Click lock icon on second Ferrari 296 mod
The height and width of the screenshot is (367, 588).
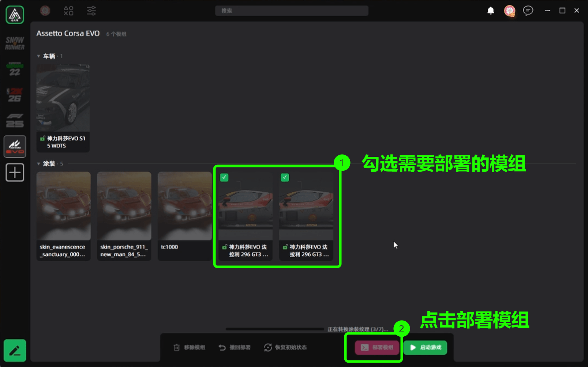pyautogui.click(x=285, y=247)
